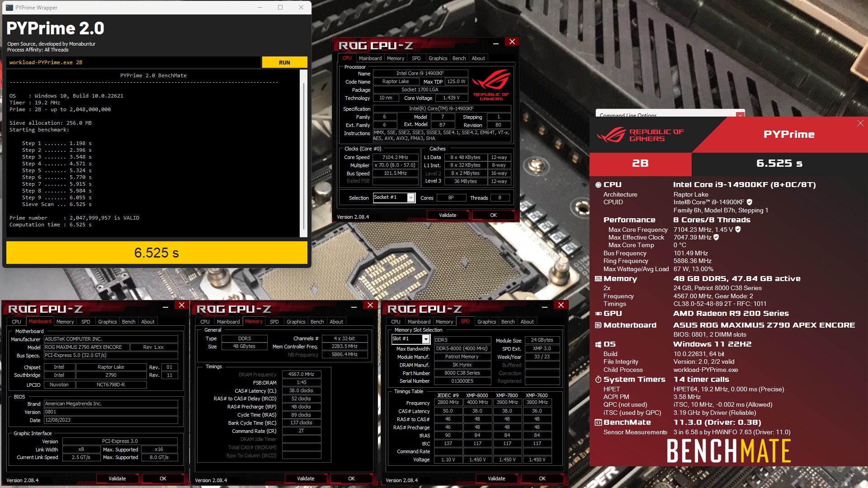Switch to Mainboard tab in top CPU-Z window

point(370,58)
